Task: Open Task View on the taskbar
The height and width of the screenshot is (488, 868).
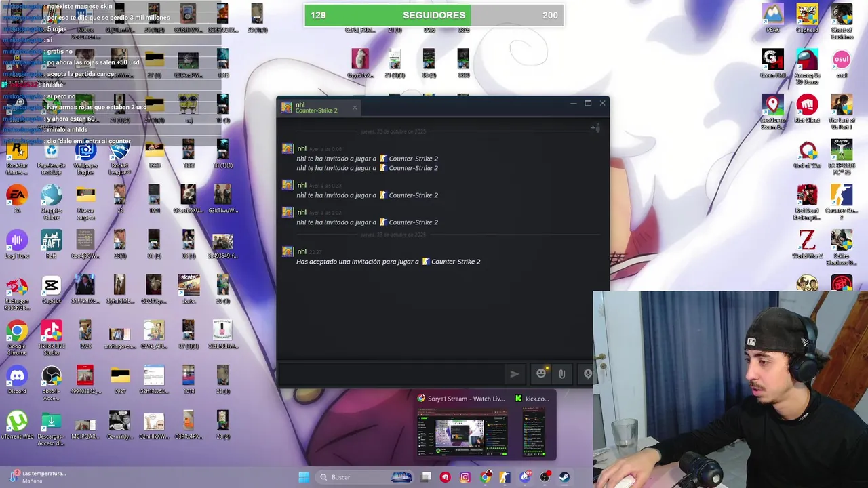Action: 426,477
